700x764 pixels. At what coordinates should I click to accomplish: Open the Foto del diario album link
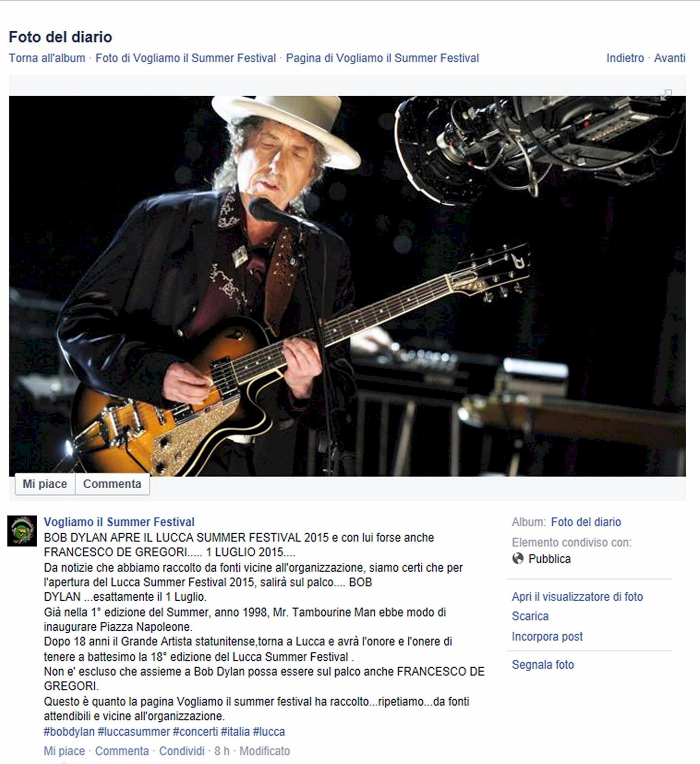click(x=586, y=522)
